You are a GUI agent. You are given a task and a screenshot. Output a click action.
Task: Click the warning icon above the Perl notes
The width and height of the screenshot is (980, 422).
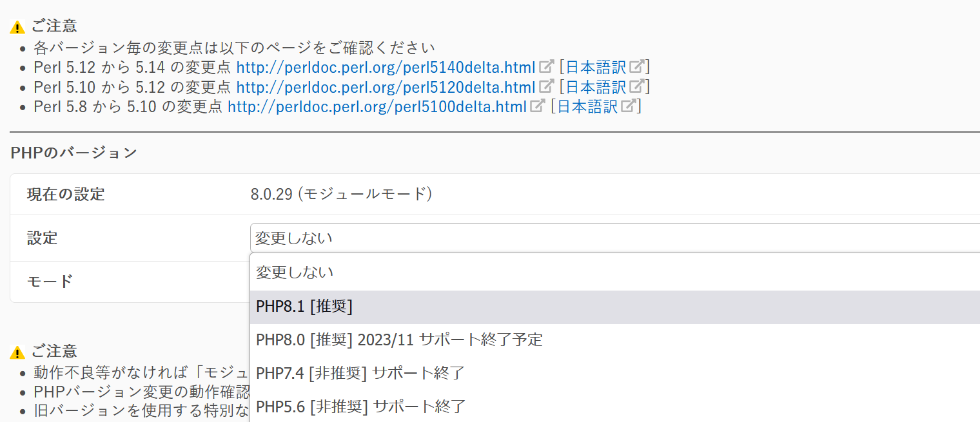tap(17, 28)
